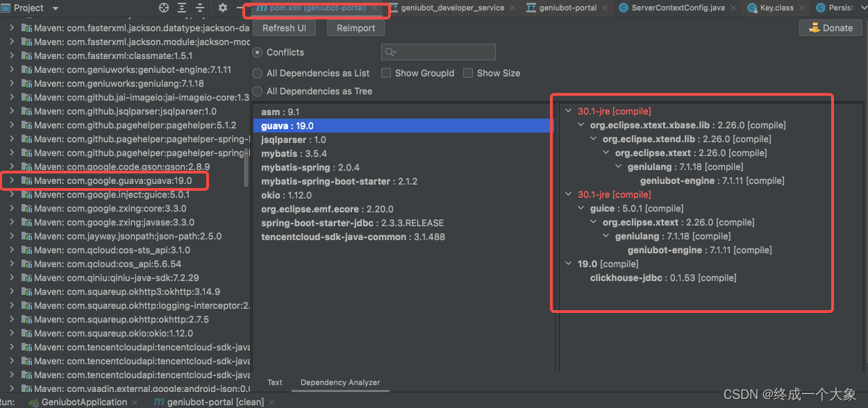The height and width of the screenshot is (408, 868).
Task: Collapse org.eclipse.xtend.lib : 2.26.0 node
Action: tap(594, 139)
